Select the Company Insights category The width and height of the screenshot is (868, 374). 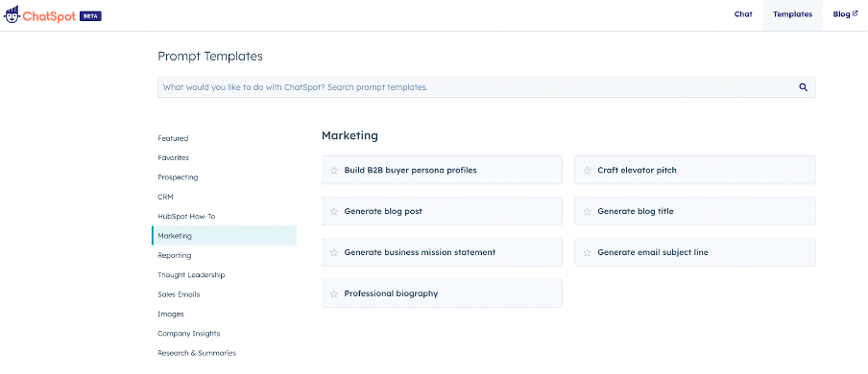[x=189, y=334]
